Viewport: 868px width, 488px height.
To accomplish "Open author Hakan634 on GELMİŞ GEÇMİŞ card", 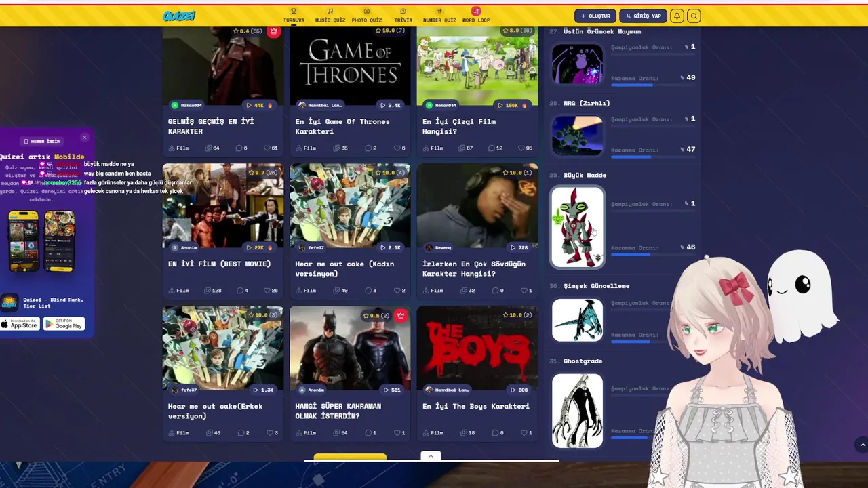I will (186, 105).
